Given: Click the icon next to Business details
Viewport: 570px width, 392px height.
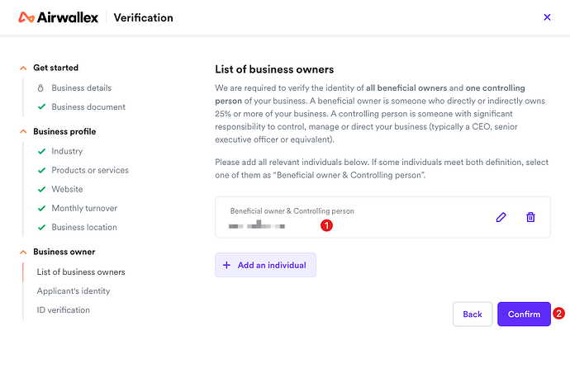Looking at the screenshot, I should 40,88.
